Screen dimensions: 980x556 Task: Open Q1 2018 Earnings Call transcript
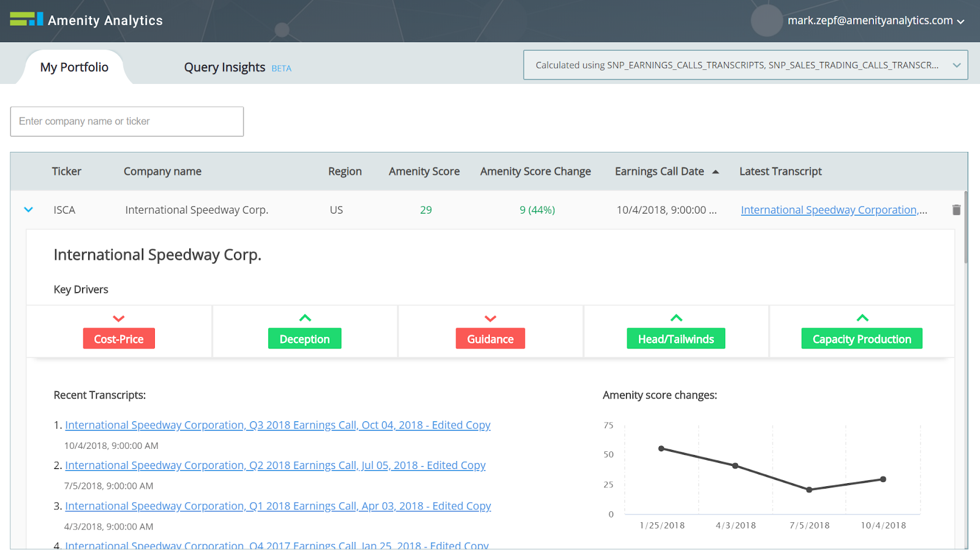coord(278,506)
